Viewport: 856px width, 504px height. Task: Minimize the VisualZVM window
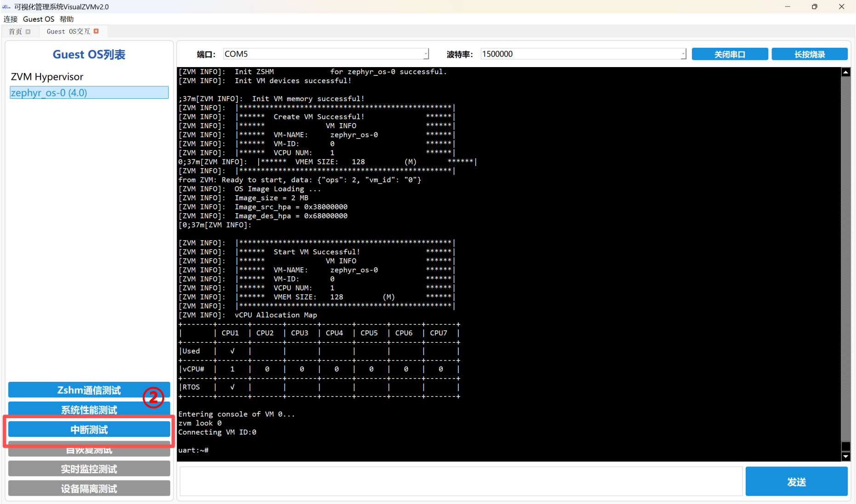point(788,6)
